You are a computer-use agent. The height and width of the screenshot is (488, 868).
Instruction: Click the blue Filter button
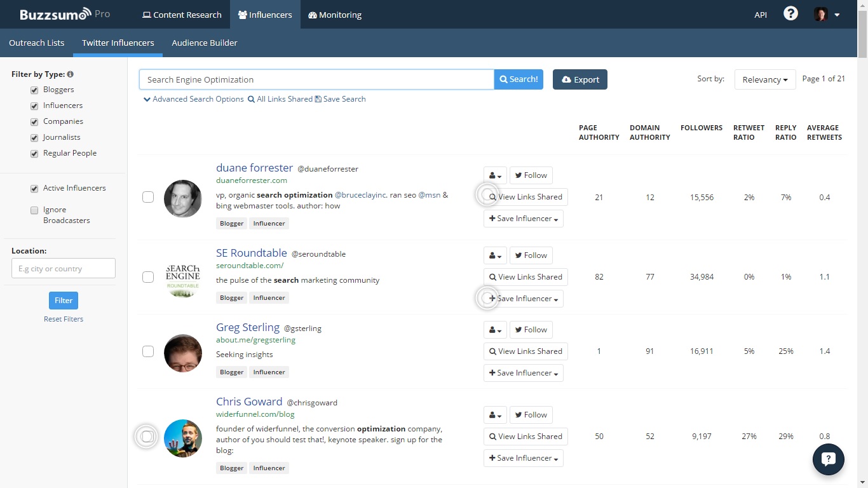[x=64, y=301]
